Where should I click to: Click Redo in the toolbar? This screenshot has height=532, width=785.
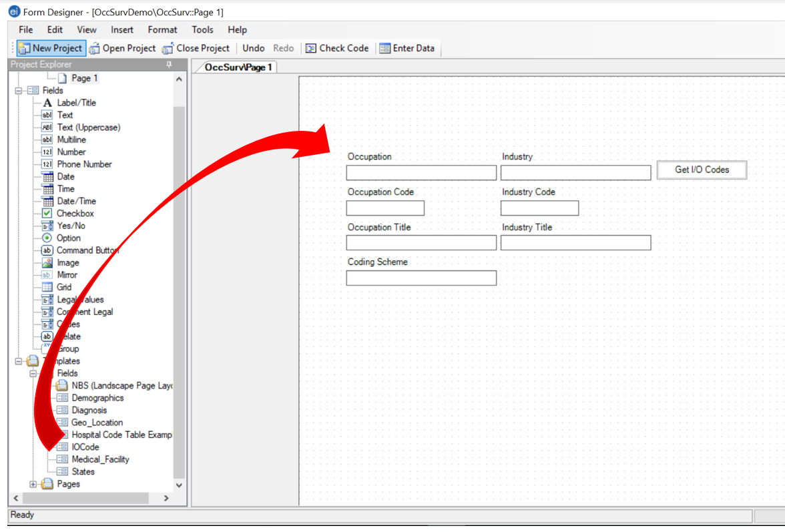click(283, 48)
